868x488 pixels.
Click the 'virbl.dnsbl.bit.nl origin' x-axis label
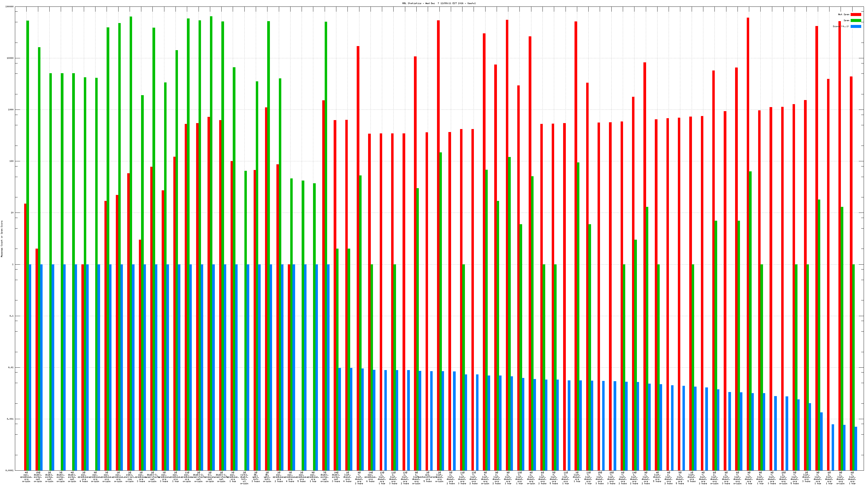(x=244, y=478)
